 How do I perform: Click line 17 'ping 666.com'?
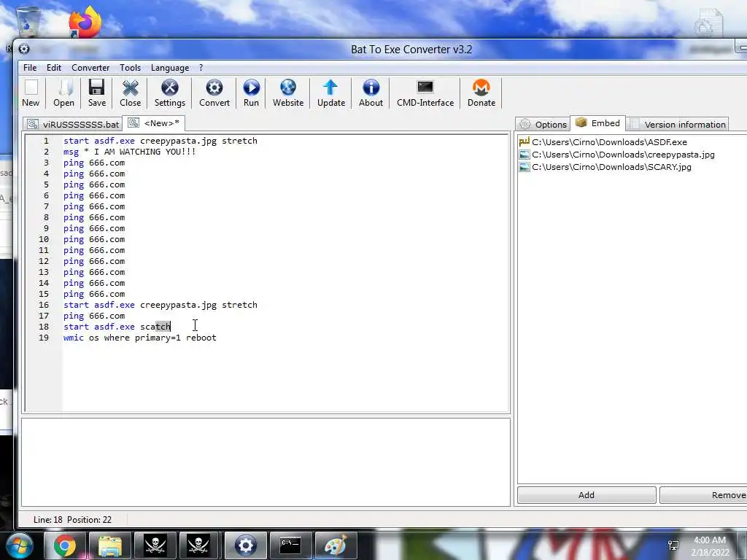[x=94, y=316]
